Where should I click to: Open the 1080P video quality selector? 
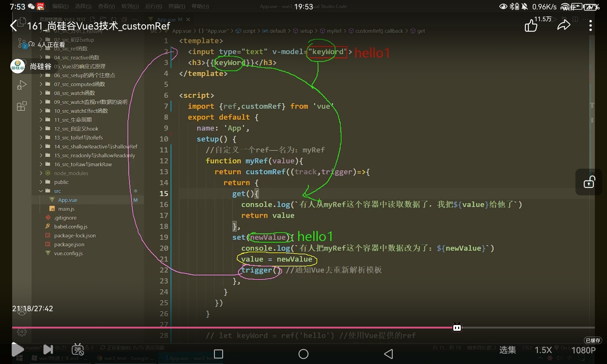pyautogui.click(x=583, y=350)
